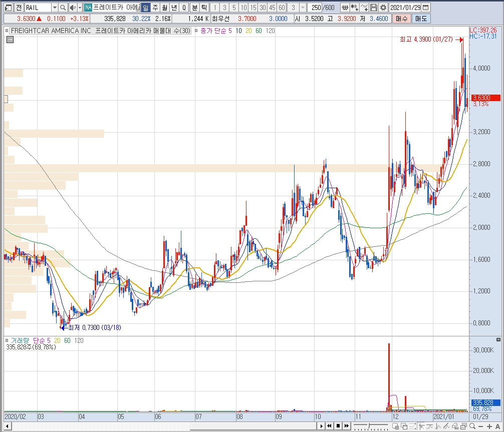This screenshot has height=432, width=504.
Task: Open chart settings gear icon
Action: pyautogui.click(x=383, y=8)
